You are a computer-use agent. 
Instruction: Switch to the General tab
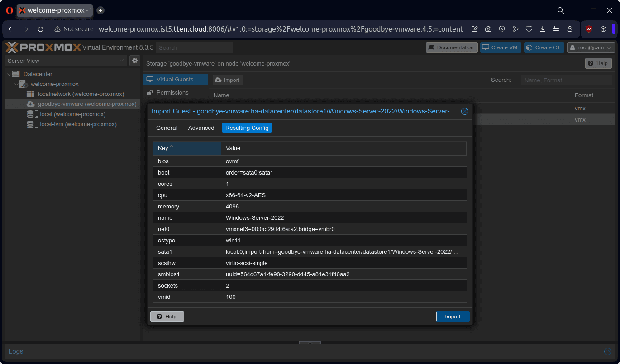click(x=167, y=128)
